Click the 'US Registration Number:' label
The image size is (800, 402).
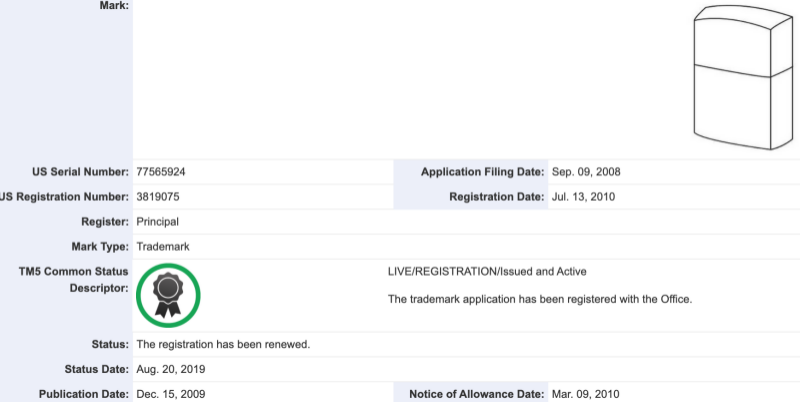point(64,197)
